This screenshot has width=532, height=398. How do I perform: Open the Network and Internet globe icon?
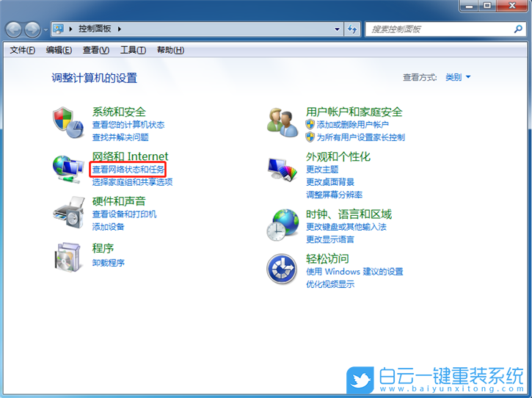[x=68, y=168]
